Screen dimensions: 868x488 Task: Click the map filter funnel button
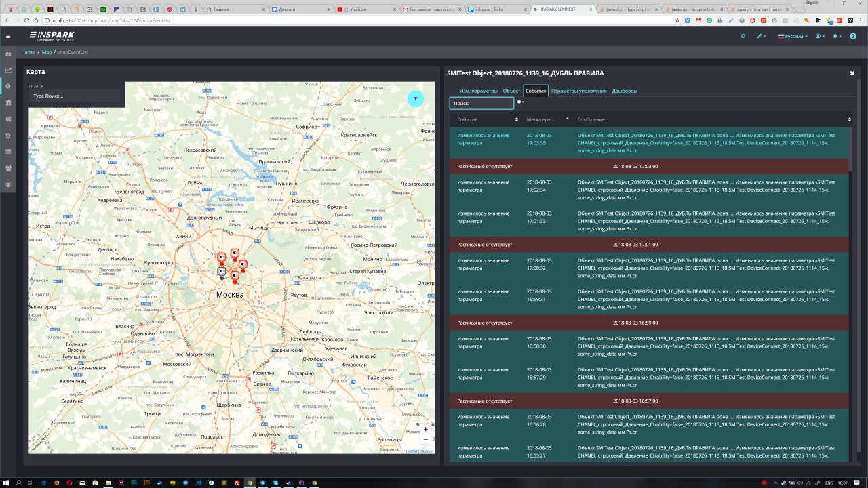pos(416,99)
